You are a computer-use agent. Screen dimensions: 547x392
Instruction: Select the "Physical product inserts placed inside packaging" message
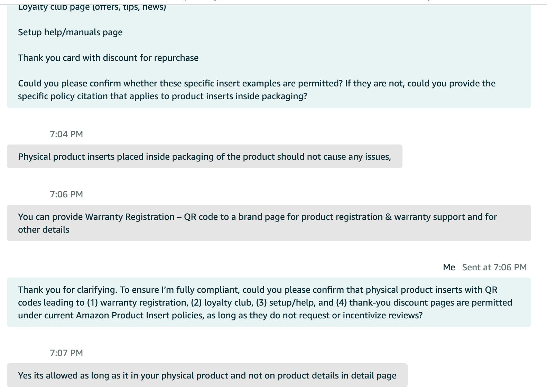(204, 157)
